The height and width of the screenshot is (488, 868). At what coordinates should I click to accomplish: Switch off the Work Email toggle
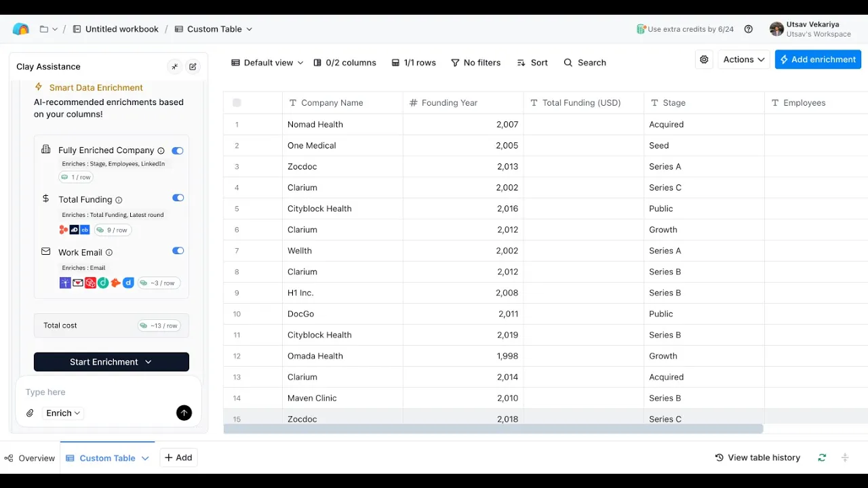pos(178,251)
